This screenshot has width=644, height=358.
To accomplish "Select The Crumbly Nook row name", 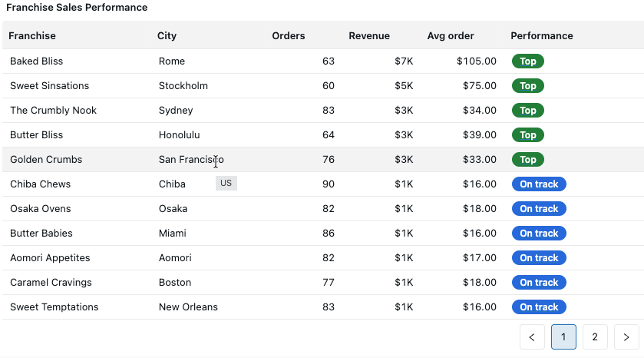I will (x=53, y=111).
